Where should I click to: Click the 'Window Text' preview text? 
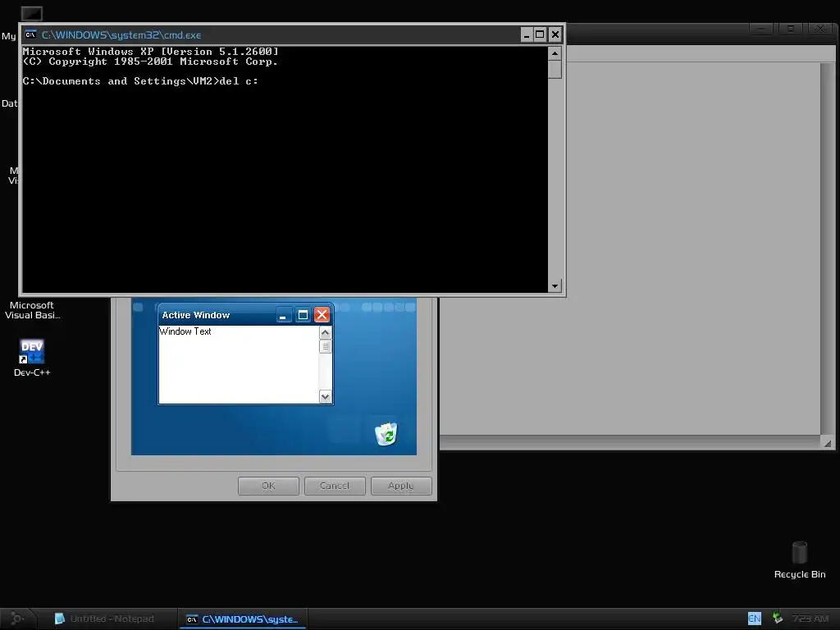(x=185, y=331)
